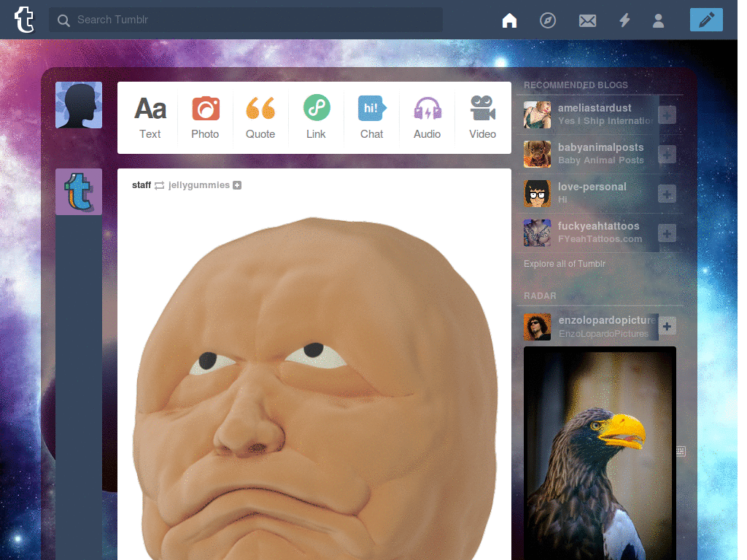Follow love-personal with plus button
This screenshot has height=560, width=747.
click(667, 194)
